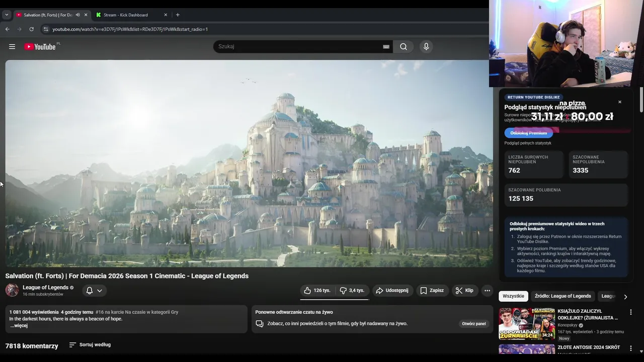This screenshot has width=644, height=362.
Task: Select Źródło: League of Legends chip
Action: (x=562, y=296)
